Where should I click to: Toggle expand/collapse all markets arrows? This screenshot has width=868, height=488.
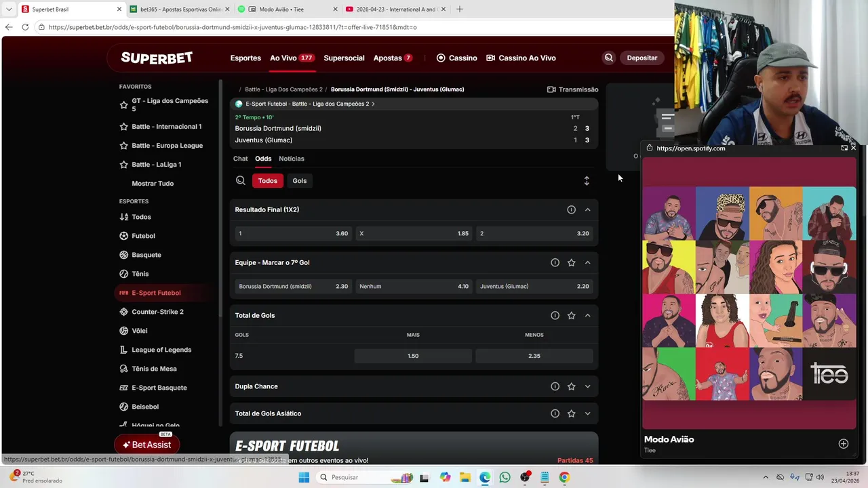[x=587, y=180]
